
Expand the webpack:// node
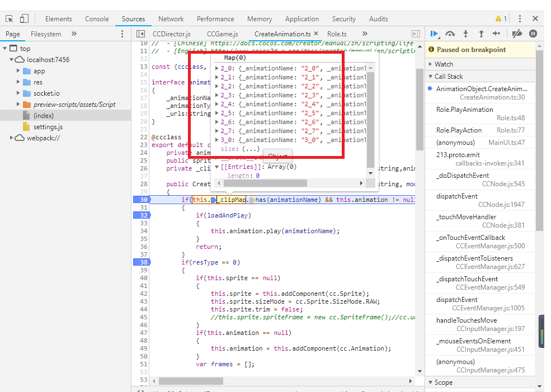coord(12,138)
